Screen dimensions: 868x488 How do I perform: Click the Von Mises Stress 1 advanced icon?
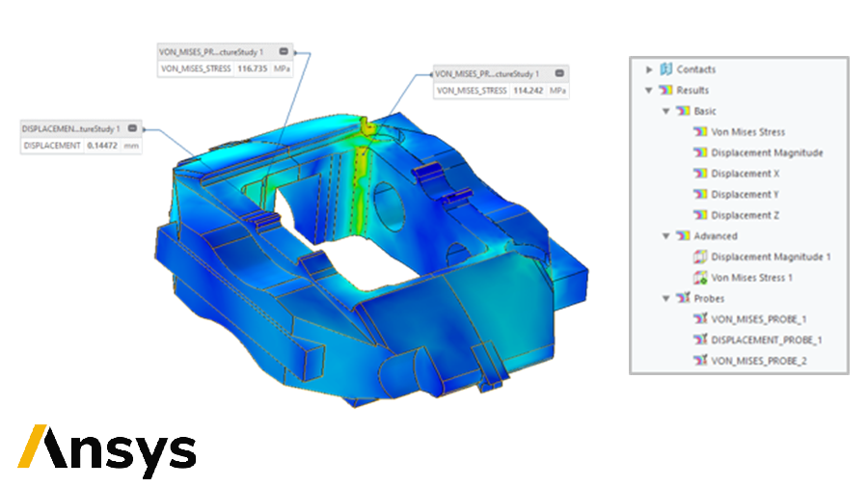click(701, 278)
